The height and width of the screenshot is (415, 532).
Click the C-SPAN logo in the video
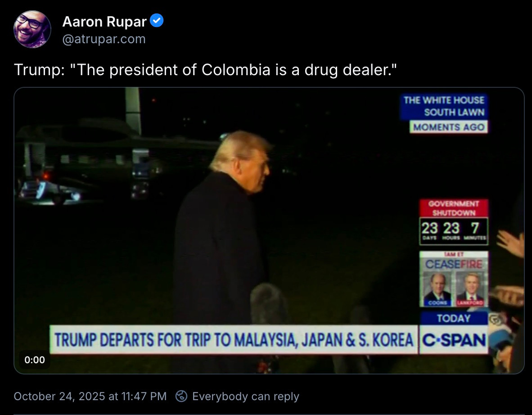click(454, 340)
